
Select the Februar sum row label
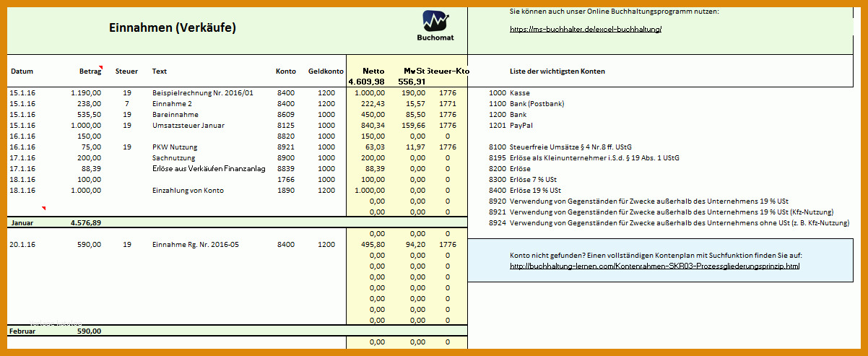(22, 331)
